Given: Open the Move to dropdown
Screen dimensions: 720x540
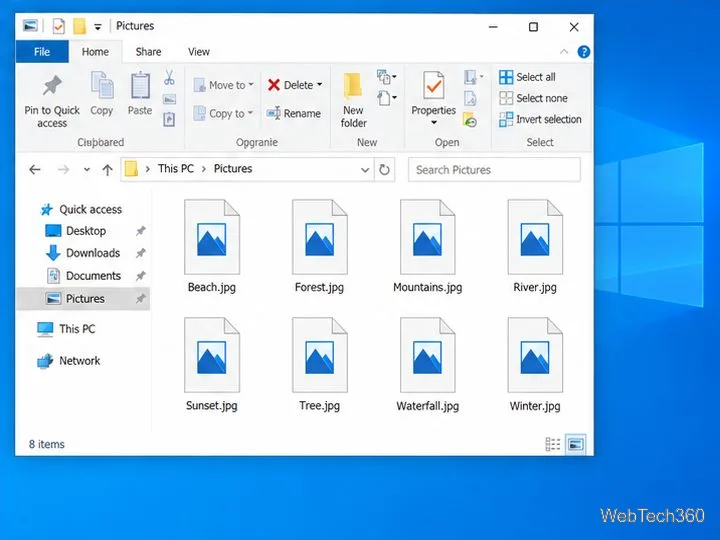Looking at the screenshot, I should 224,85.
